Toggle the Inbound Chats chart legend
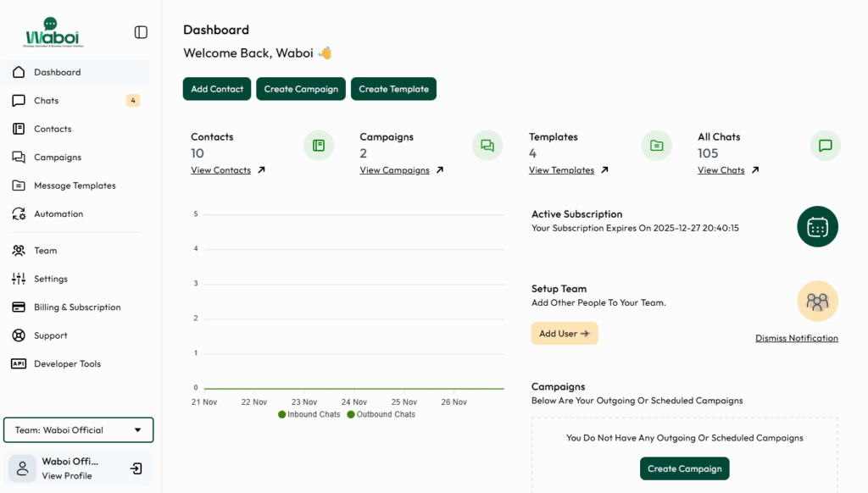This screenshot has height=493, width=868. 309,414
